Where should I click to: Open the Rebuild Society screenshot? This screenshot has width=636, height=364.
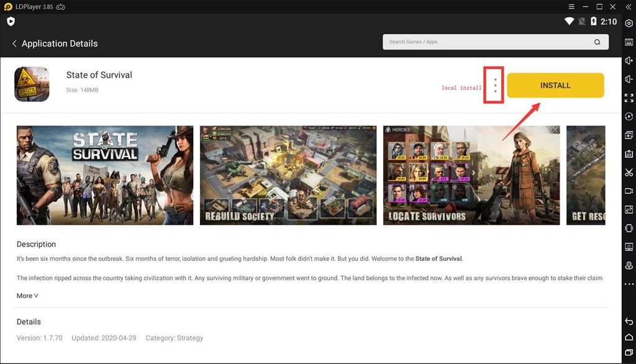[288, 175]
